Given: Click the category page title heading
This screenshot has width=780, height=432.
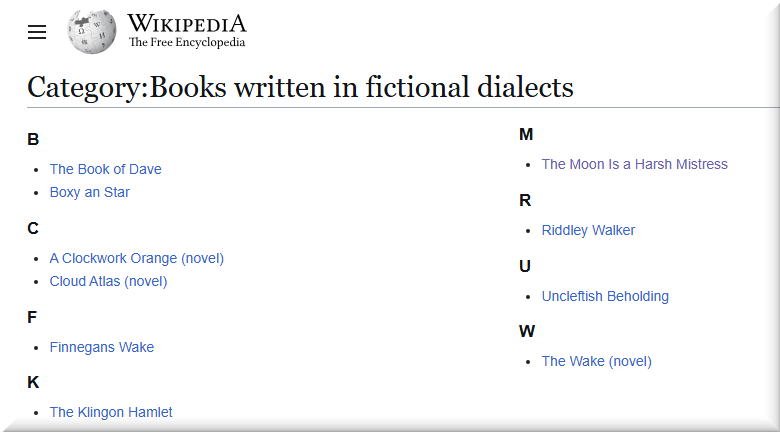Looking at the screenshot, I should (300, 87).
